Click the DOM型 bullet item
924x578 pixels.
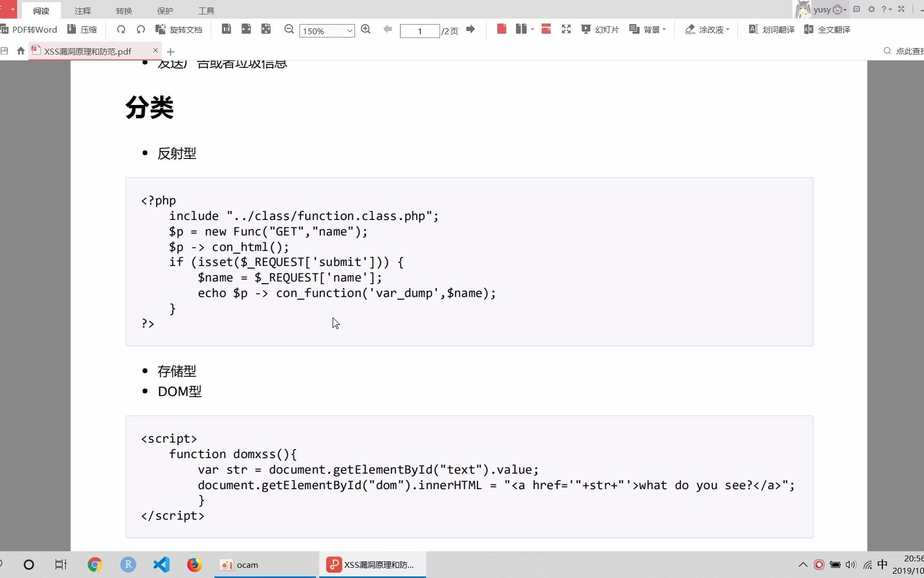click(x=180, y=391)
